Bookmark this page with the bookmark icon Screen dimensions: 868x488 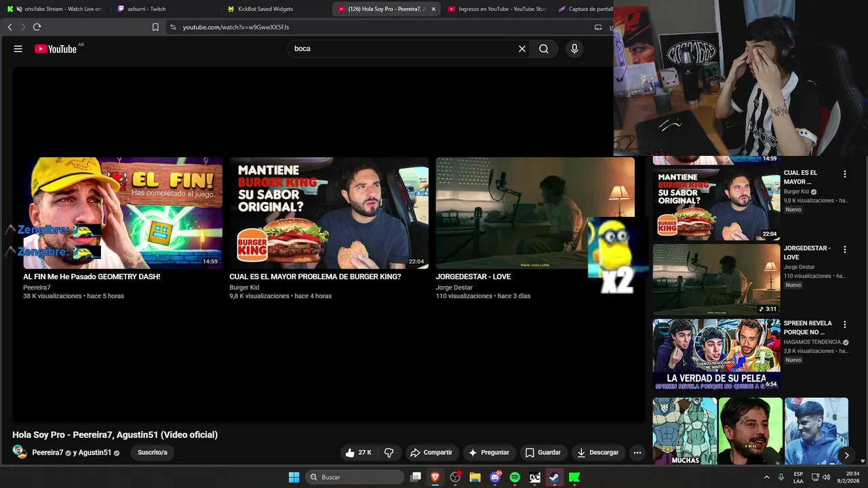tap(155, 27)
